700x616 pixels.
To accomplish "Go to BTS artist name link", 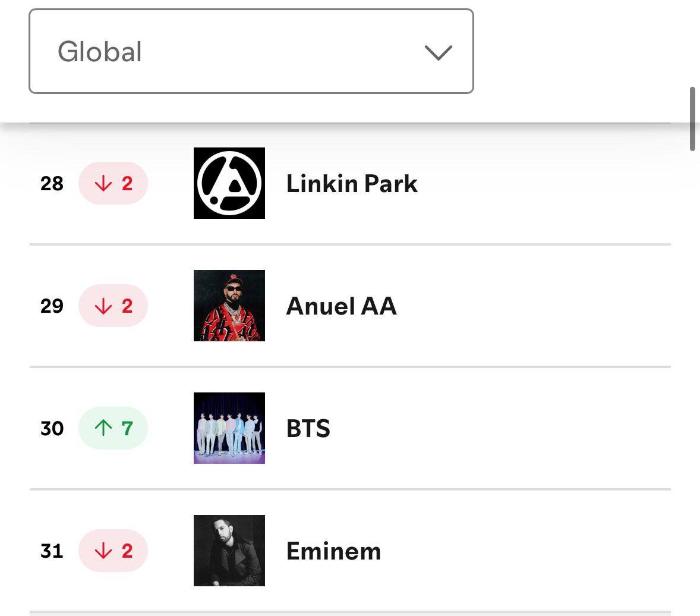I will (x=308, y=428).
